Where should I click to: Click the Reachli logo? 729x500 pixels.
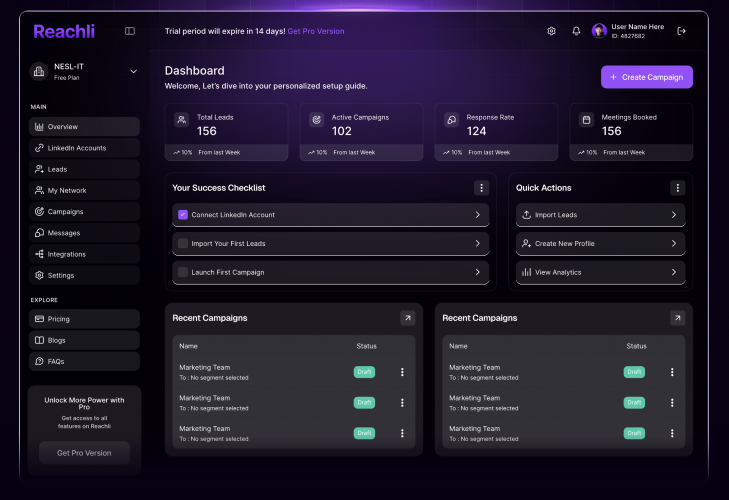pyautogui.click(x=64, y=32)
